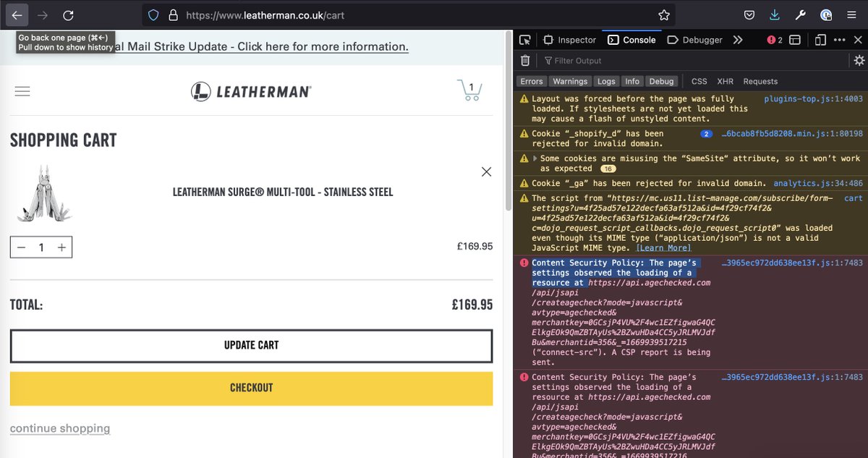Click the item quantity field
Viewport: 868px width, 458px height.
tap(41, 247)
